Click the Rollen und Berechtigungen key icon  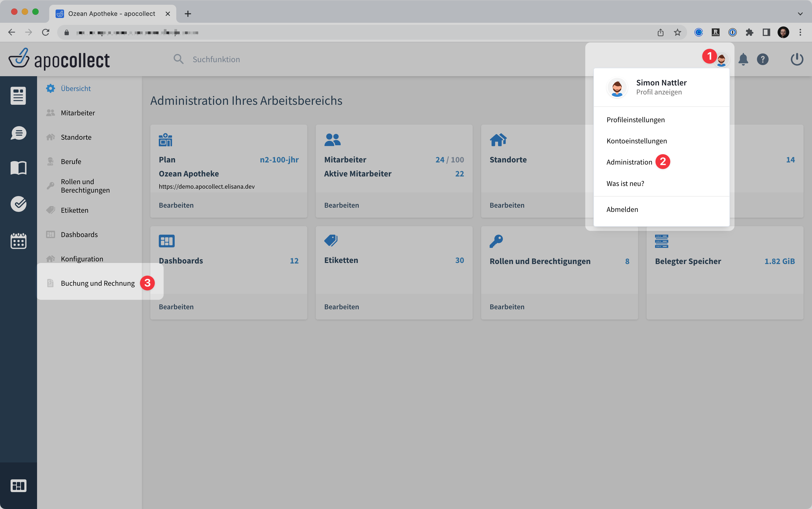pos(496,241)
